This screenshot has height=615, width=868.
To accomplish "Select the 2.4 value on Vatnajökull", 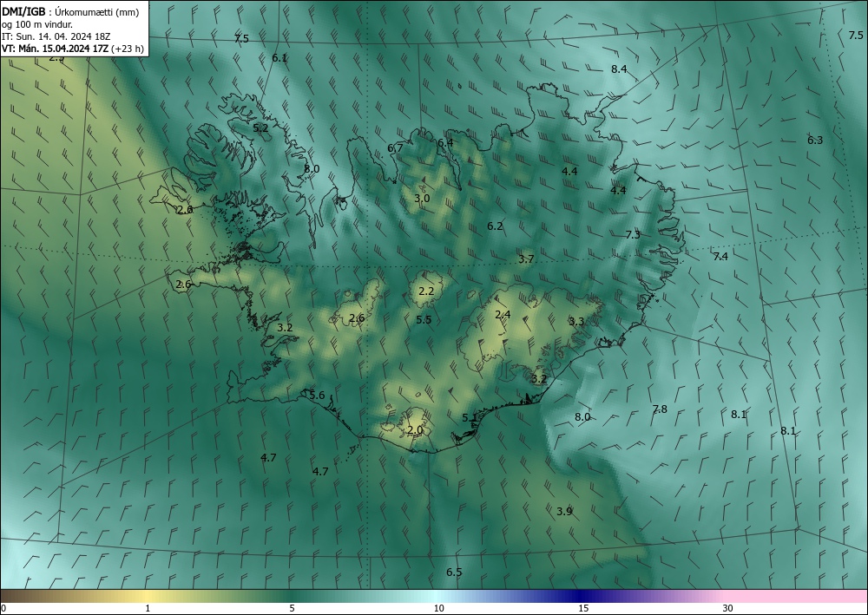I will click(503, 315).
